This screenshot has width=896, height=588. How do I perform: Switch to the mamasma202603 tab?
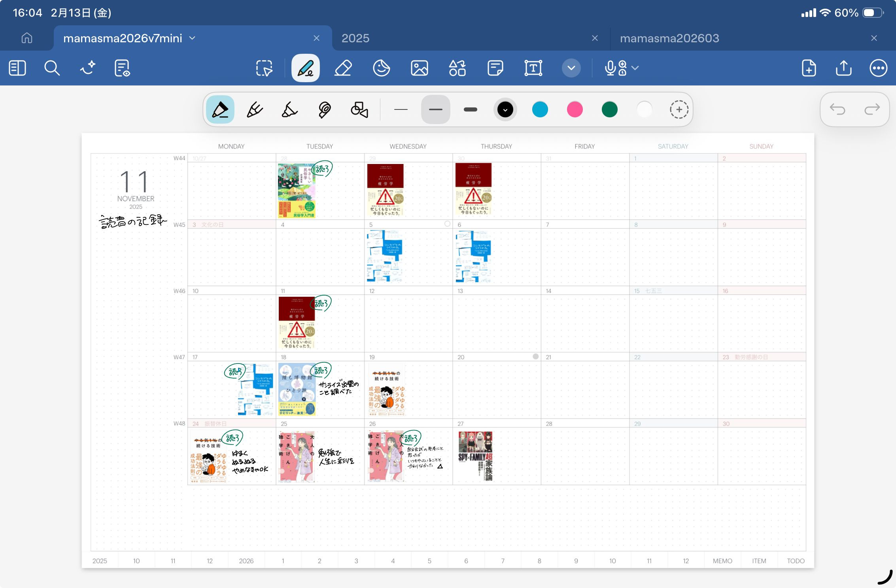(669, 38)
